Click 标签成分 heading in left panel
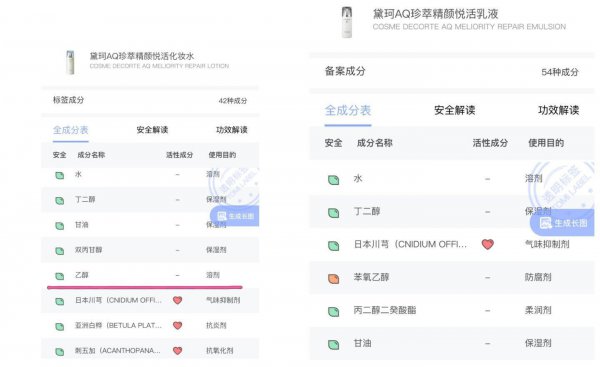This screenshot has width=600, height=367. pyautogui.click(x=68, y=100)
